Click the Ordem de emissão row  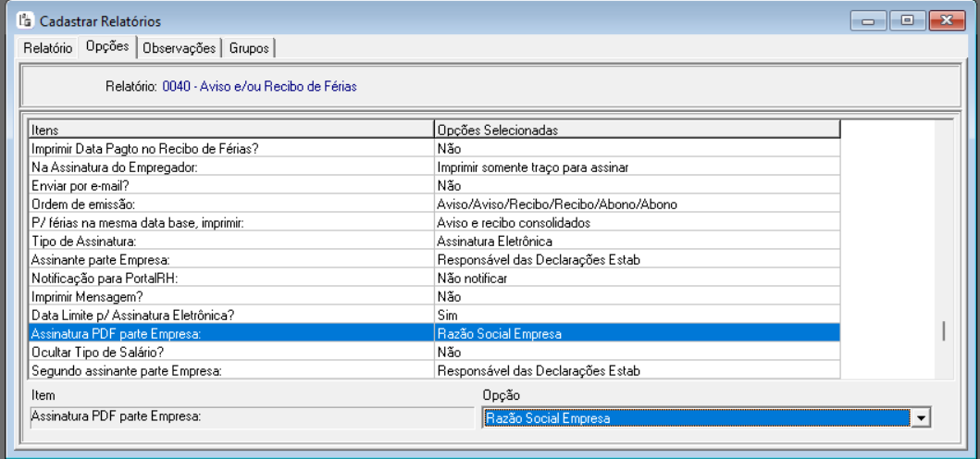click(231, 205)
